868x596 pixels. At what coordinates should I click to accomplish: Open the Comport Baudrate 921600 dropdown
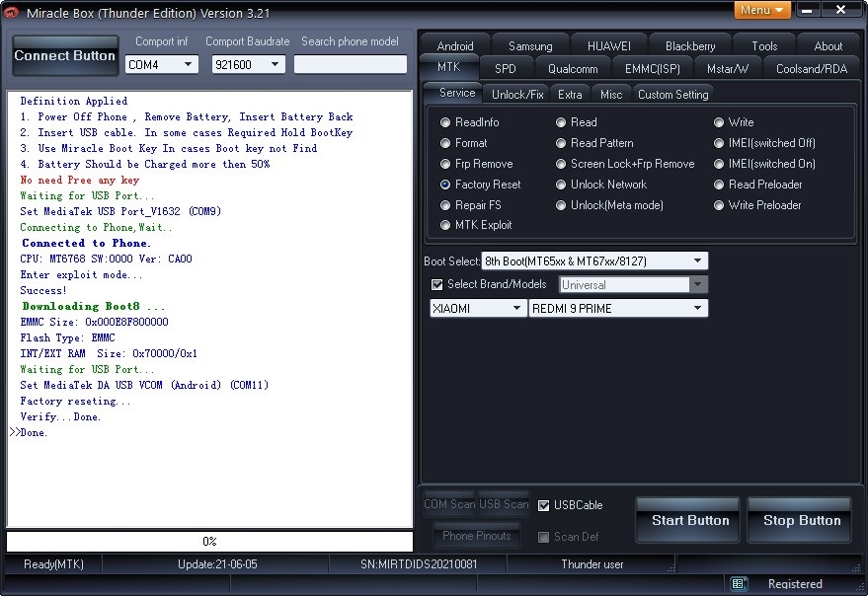[249, 65]
